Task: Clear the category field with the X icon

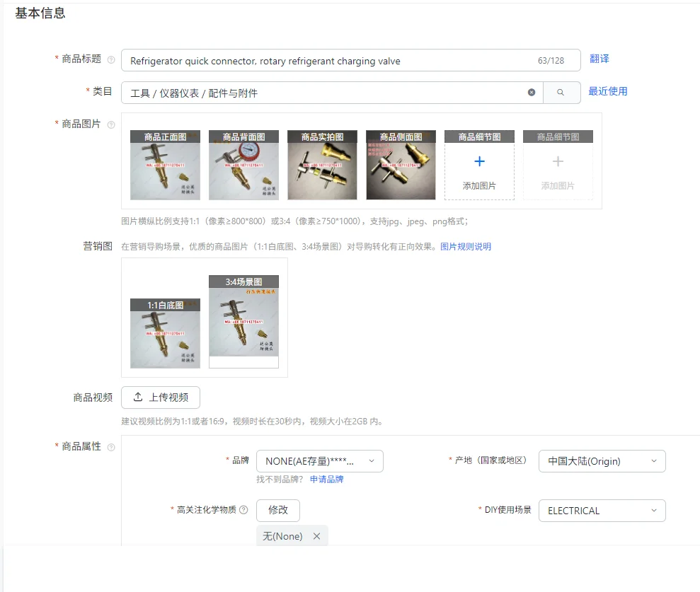Action: [532, 93]
